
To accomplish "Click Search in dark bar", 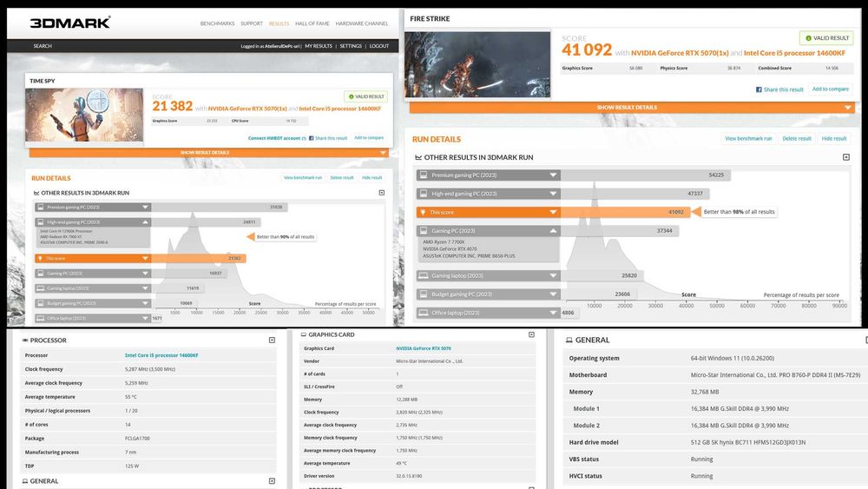I will click(42, 46).
